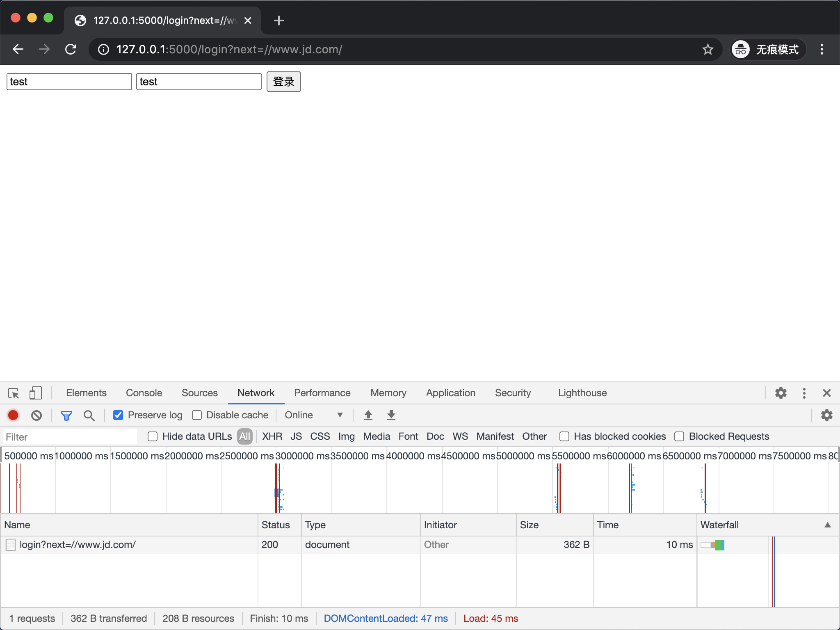
Task: Open the Application tab
Action: click(450, 393)
